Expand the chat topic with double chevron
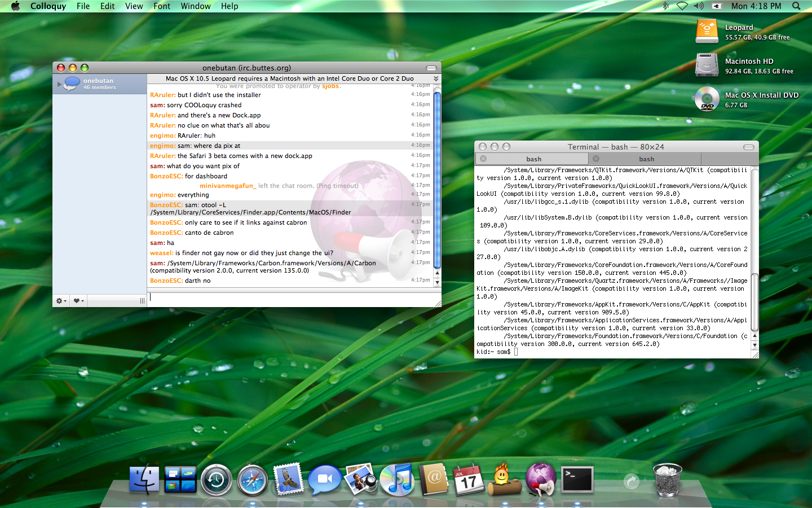Screen dimensions: 812x508 tap(436, 78)
